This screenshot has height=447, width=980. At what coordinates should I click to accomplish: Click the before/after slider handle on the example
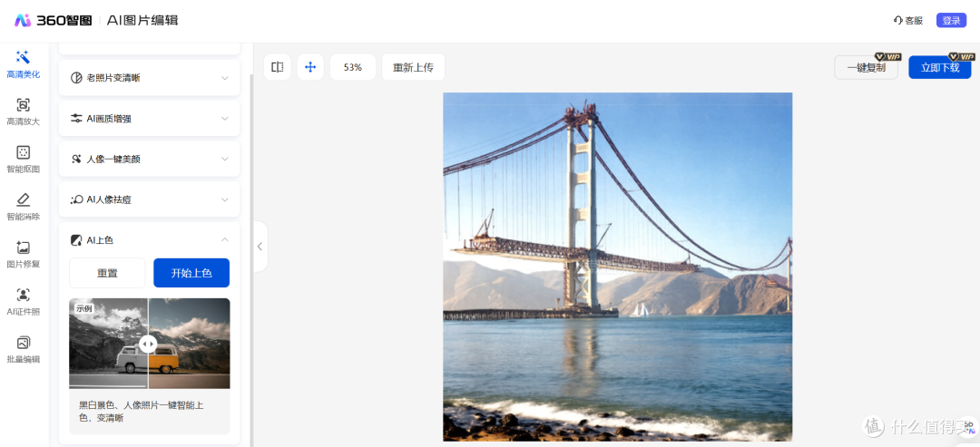[148, 344]
